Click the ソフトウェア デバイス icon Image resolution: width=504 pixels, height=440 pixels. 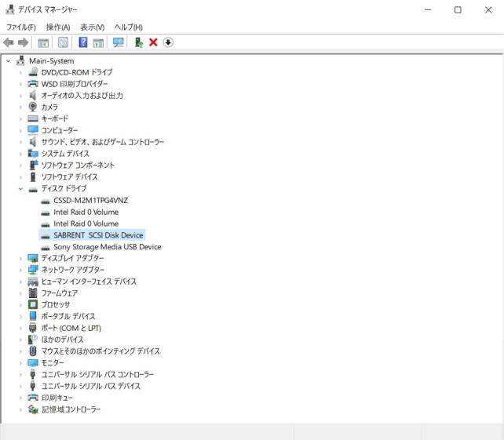(x=33, y=176)
